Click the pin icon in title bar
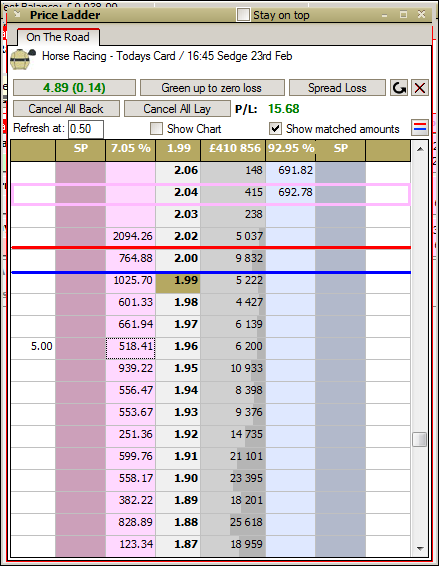This screenshot has height=566, width=439. 17,15
